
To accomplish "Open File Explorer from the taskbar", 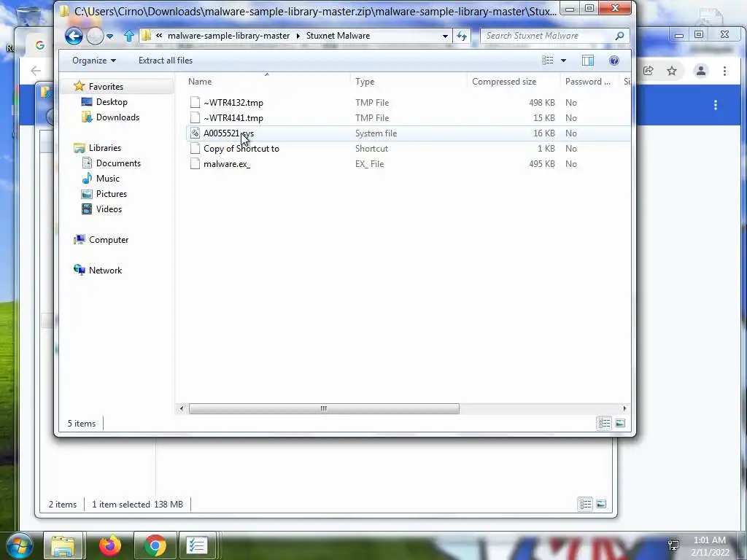I will point(63,545).
